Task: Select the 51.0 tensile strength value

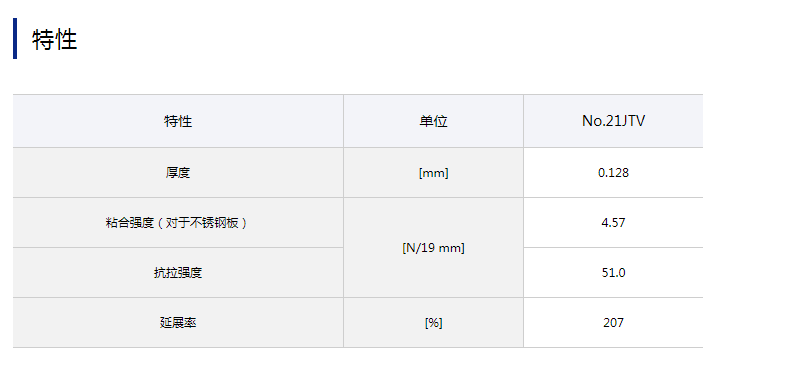Action: 613,272
